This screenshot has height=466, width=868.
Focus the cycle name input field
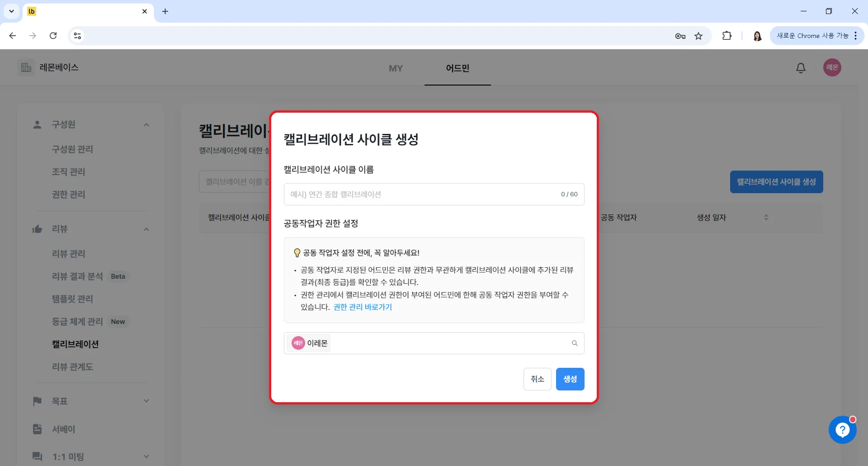click(434, 195)
